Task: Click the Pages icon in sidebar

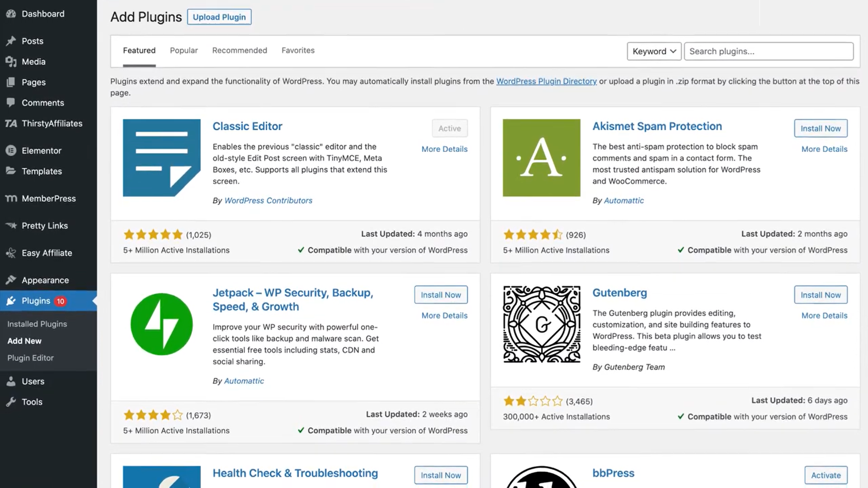Action: pyautogui.click(x=11, y=82)
